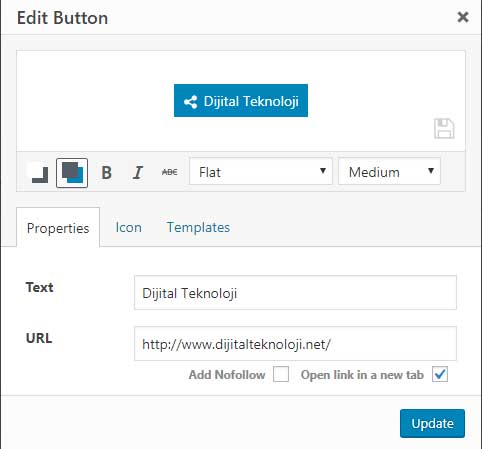
Task: Close the Edit Button dialog
Action: [463, 17]
